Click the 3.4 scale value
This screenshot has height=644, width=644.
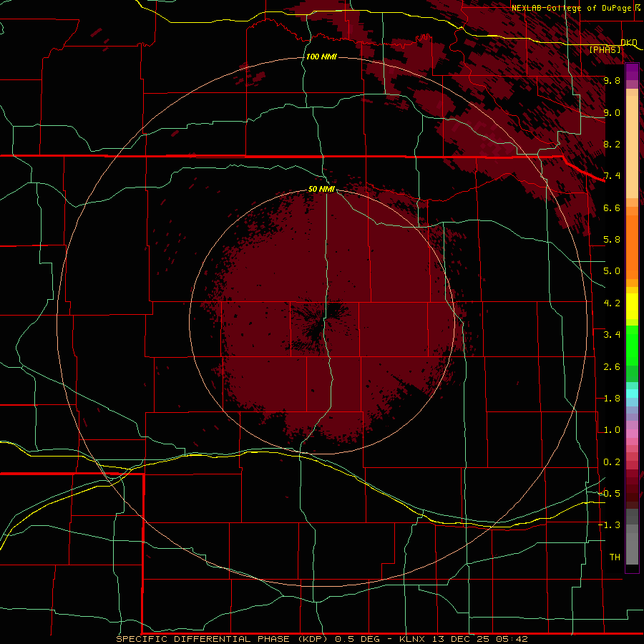612,335
